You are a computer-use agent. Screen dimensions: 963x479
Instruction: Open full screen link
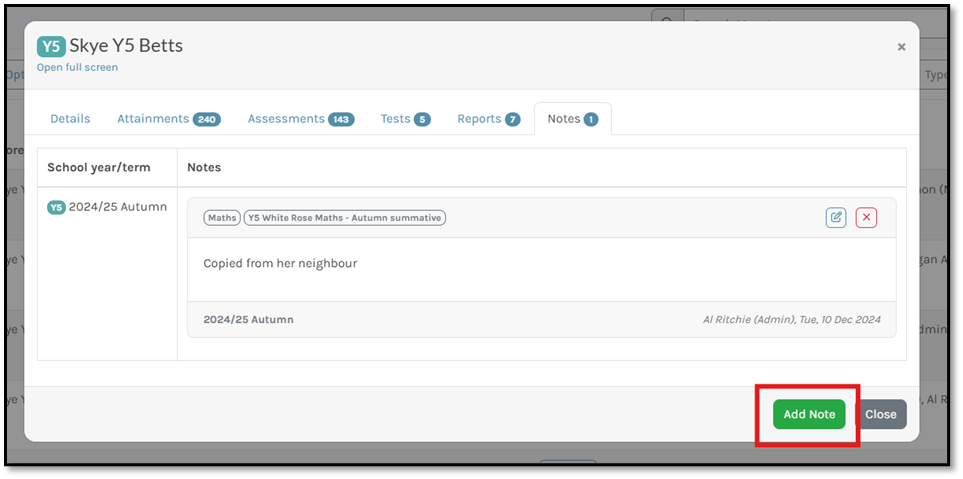(x=77, y=68)
